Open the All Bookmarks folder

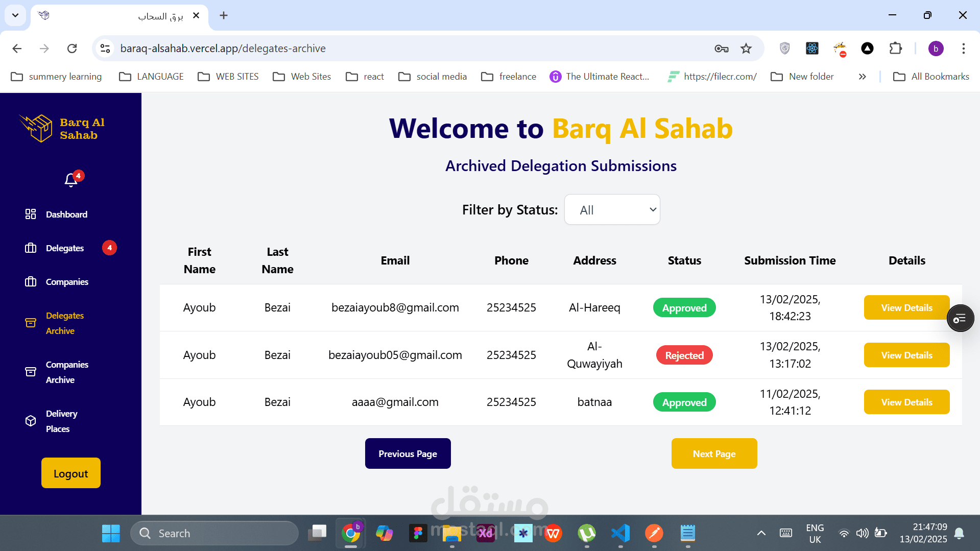931,77
